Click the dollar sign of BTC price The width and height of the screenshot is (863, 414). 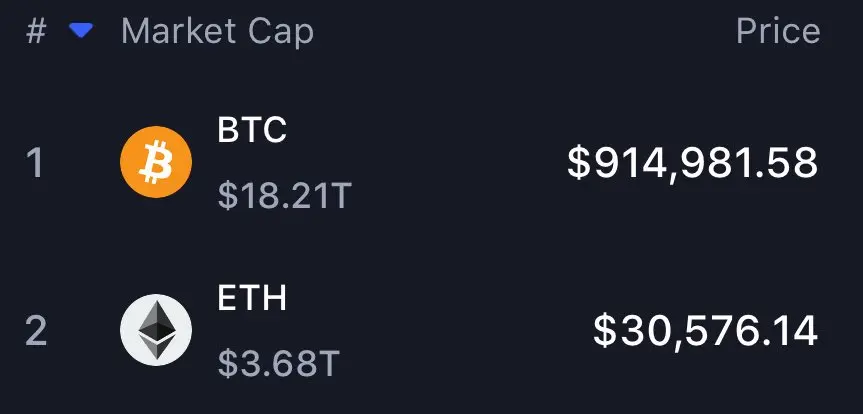578,164
